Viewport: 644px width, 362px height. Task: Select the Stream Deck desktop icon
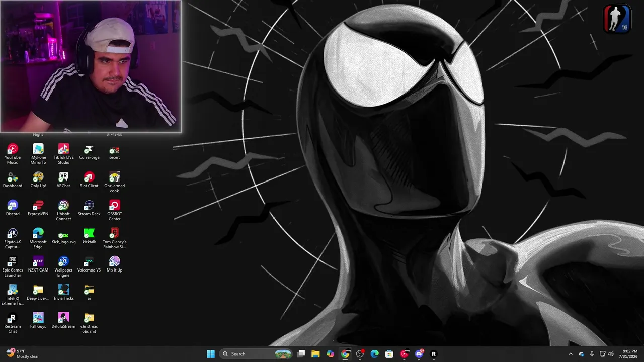coord(89,208)
